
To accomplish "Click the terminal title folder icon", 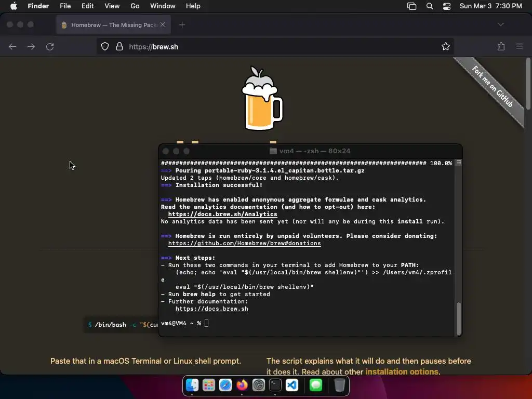I will [273, 151].
